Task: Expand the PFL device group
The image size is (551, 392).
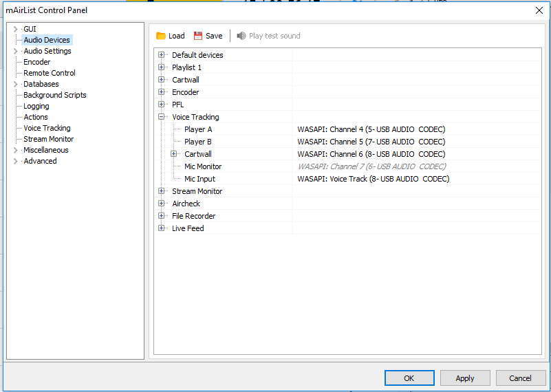Action: 161,105
